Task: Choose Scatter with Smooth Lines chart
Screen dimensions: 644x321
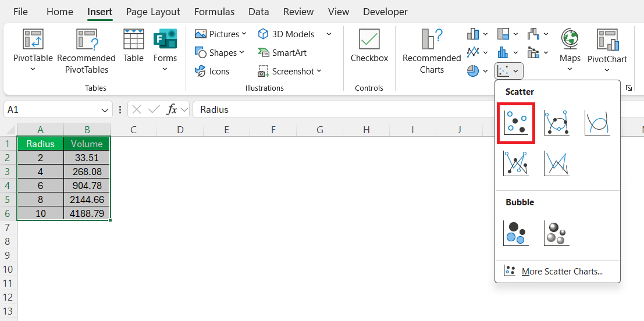Action: tap(597, 123)
